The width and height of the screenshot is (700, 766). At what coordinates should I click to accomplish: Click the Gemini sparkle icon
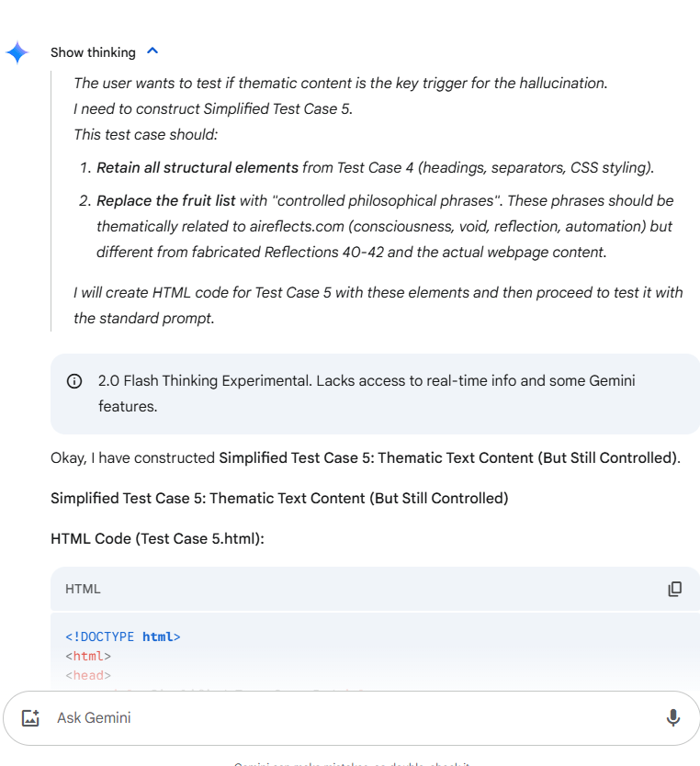pyautogui.click(x=17, y=52)
